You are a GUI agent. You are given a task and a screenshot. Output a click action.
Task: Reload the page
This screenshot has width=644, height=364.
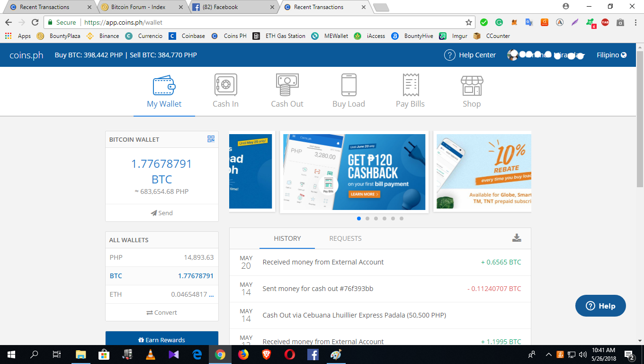(35, 22)
